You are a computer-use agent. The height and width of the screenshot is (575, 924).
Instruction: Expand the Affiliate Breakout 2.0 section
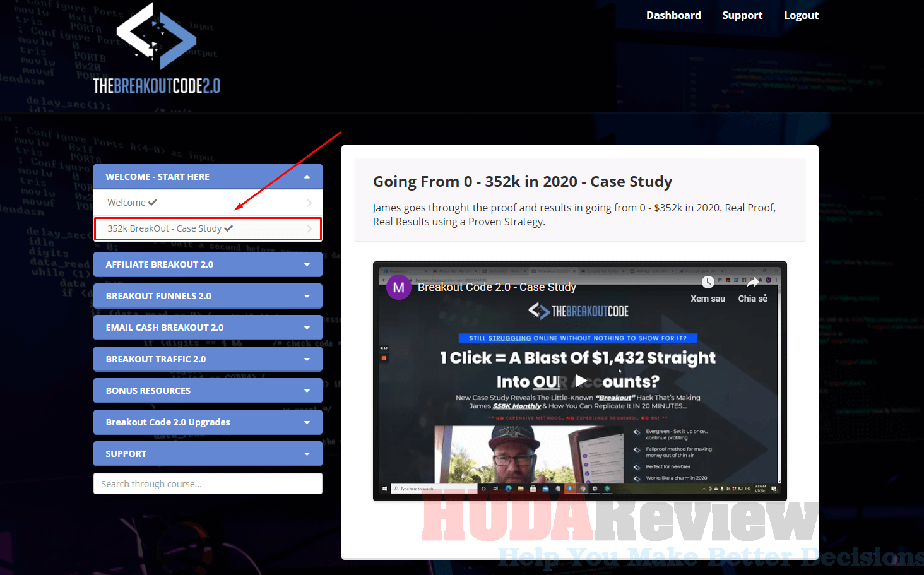[208, 264]
